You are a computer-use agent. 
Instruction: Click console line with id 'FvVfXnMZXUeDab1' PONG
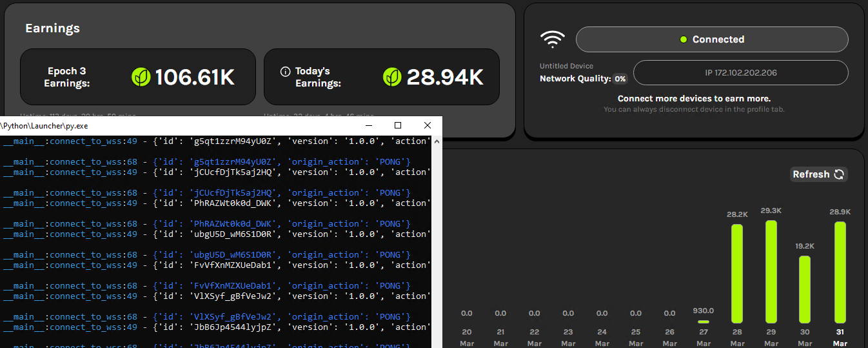pyautogui.click(x=206, y=285)
